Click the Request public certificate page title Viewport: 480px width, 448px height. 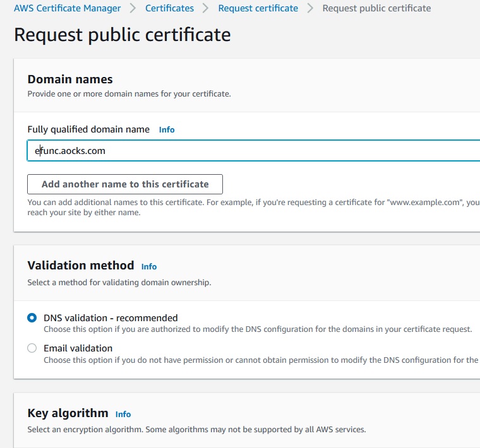coord(123,35)
